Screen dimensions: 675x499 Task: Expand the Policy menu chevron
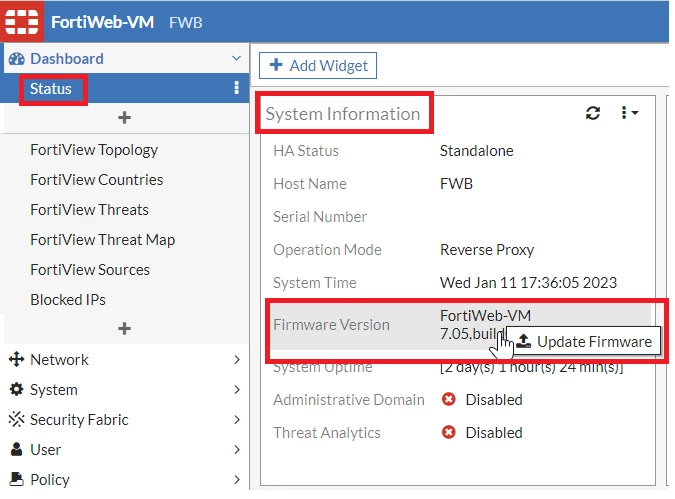237,480
